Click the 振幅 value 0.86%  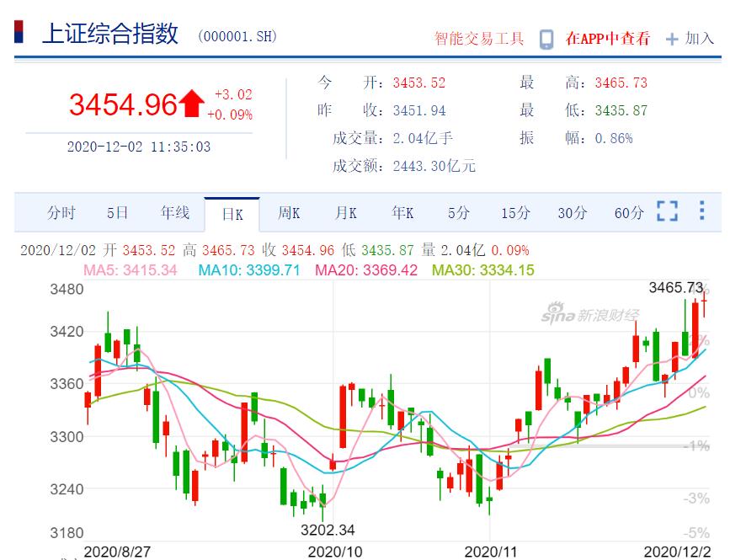click(614, 138)
